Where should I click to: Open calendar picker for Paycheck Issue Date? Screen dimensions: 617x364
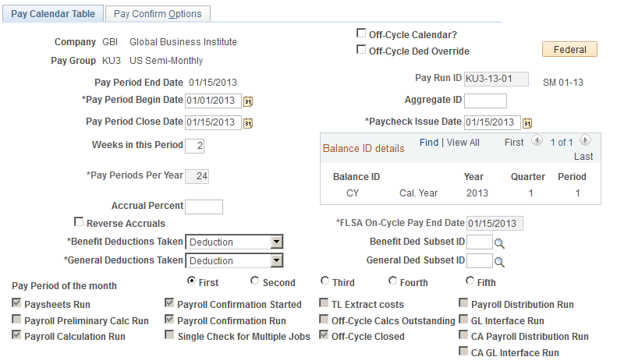(527, 123)
